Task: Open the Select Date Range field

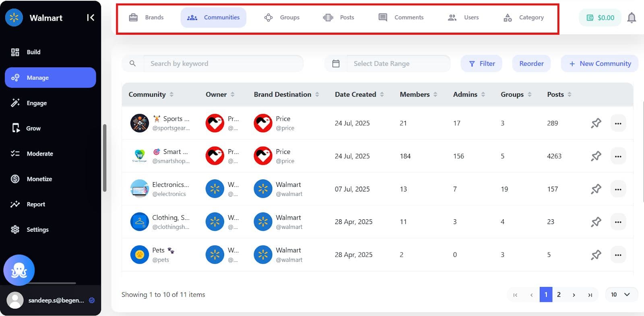Action: click(x=398, y=64)
